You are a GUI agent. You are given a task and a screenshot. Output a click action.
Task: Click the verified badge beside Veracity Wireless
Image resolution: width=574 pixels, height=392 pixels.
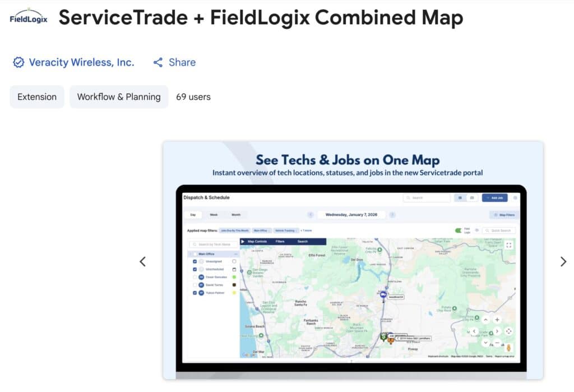click(x=18, y=62)
